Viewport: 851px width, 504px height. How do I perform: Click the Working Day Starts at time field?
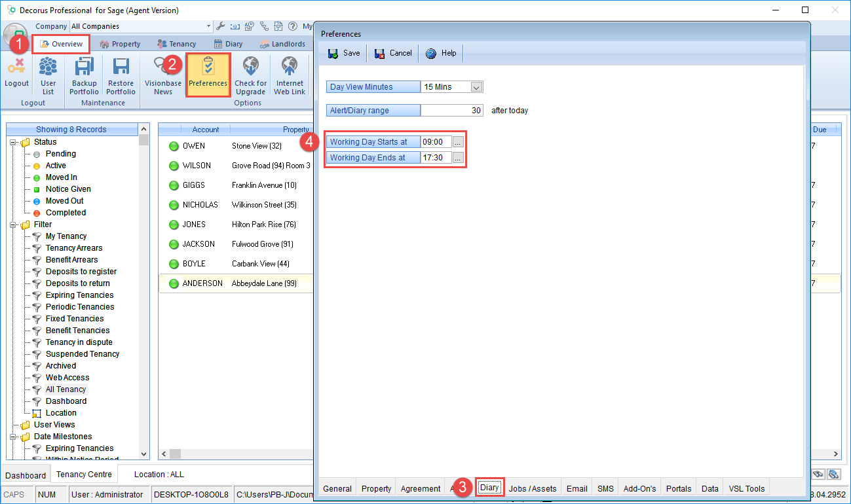[x=436, y=141]
